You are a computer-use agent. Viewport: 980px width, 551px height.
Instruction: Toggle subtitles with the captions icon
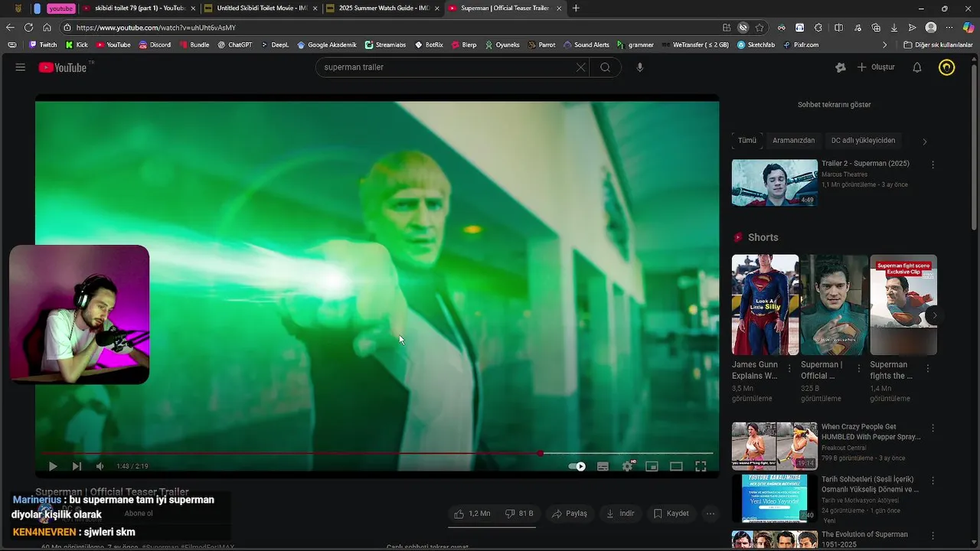pos(603,466)
